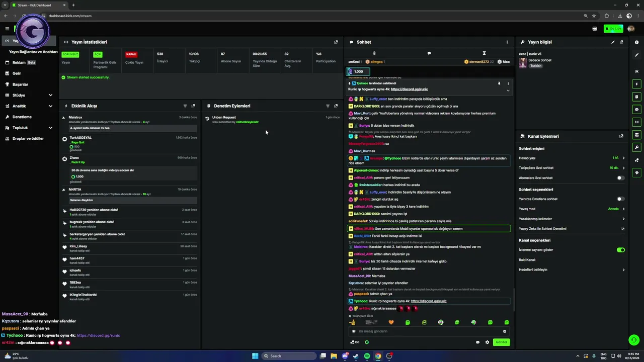Viewport: 644px width, 362px height.
Task: Filter the Denetim Eylemleri list
Action: 328,106
